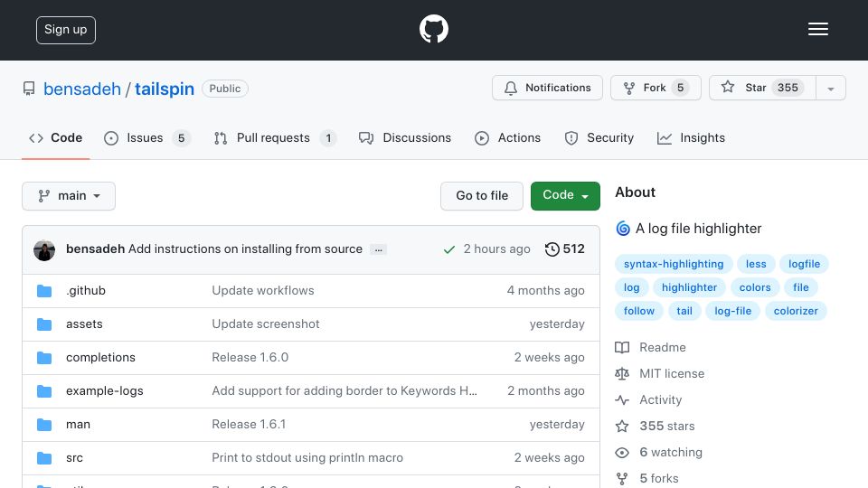Open the Discussions tab

pyautogui.click(x=405, y=137)
